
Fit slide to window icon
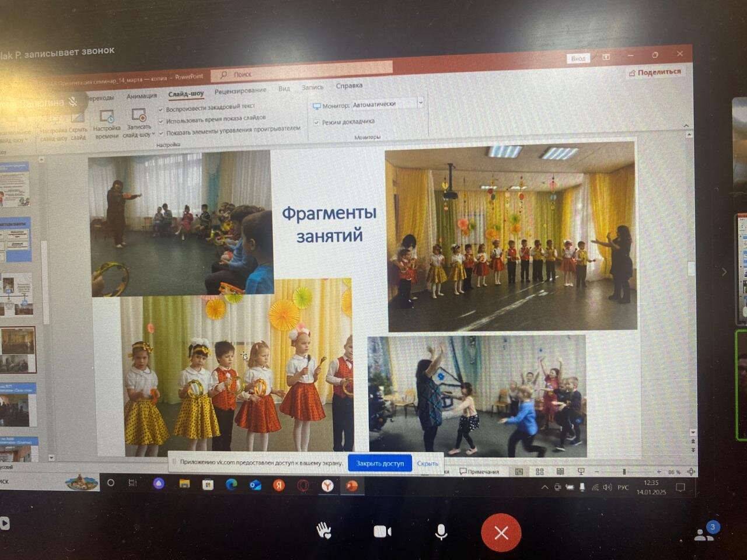[691, 471]
